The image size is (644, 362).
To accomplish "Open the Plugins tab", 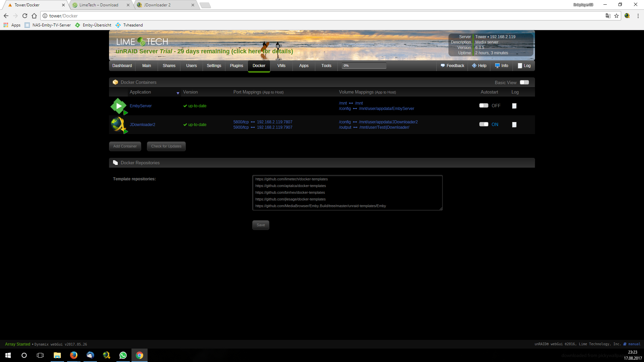I will pos(236,66).
